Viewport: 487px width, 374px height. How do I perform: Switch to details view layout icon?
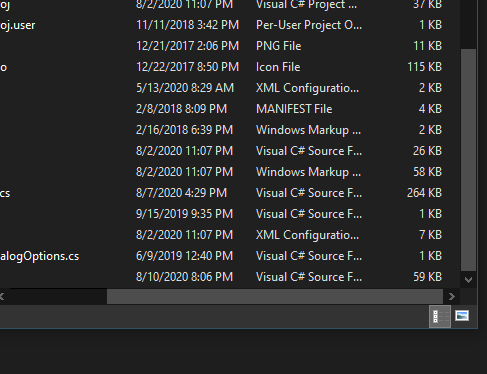coord(440,316)
